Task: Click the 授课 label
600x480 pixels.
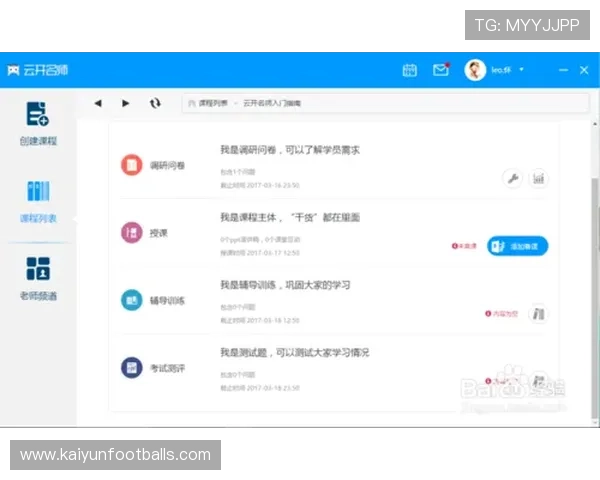Action: pos(158,233)
